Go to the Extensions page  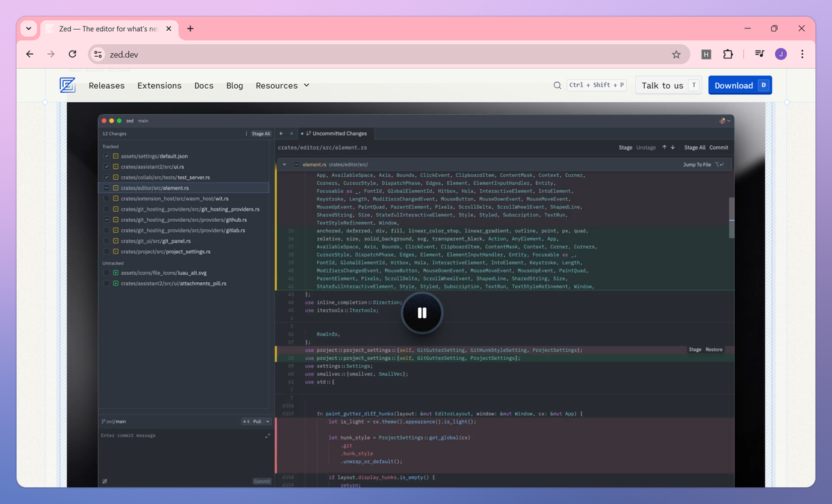point(159,85)
